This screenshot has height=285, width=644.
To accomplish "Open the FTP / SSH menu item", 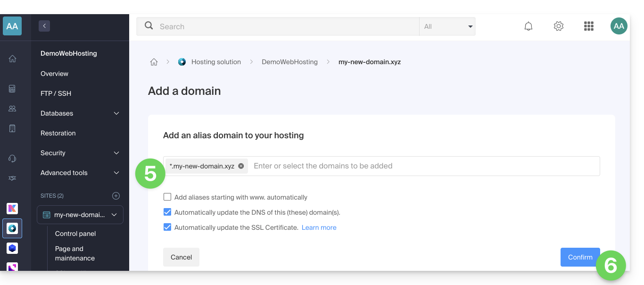I will pos(56,93).
